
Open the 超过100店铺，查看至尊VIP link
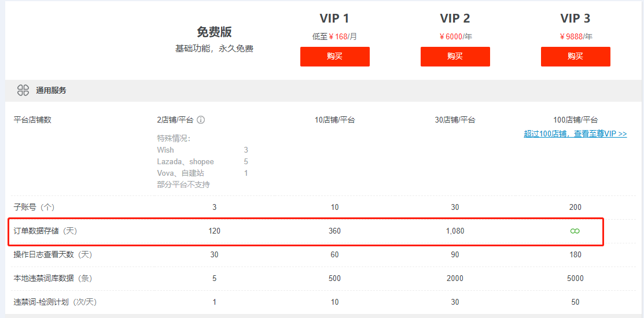click(575, 134)
